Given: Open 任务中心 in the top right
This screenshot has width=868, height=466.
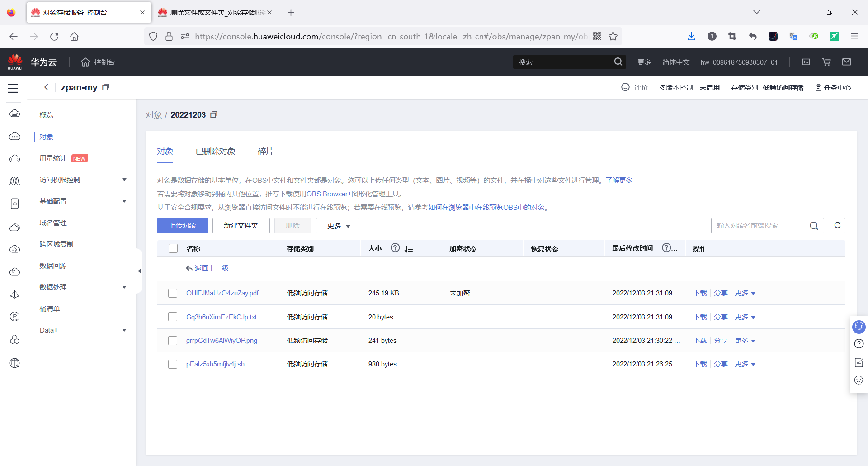Looking at the screenshot, I should [x=833, y=87].
